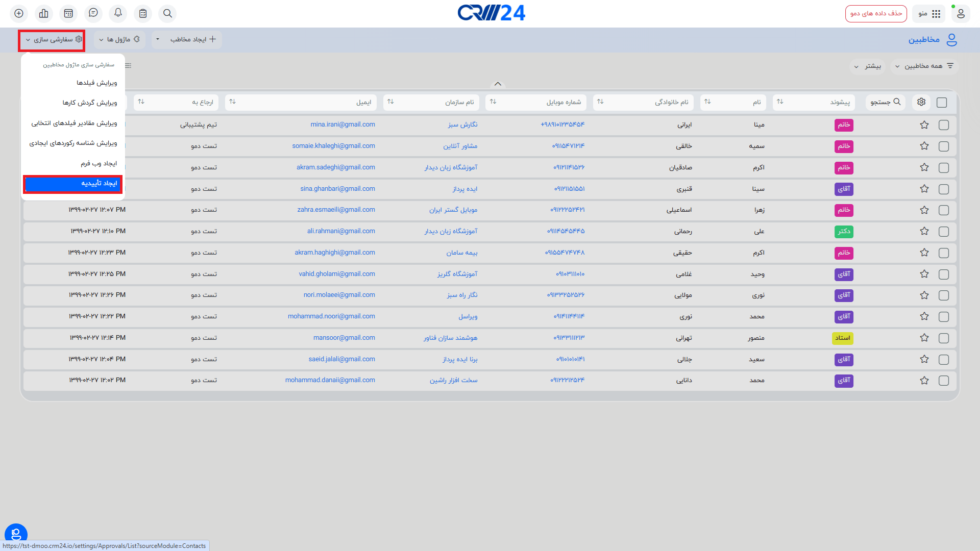Open the bar chart reports icon
The image size is (980, 551).
[44, 13]
